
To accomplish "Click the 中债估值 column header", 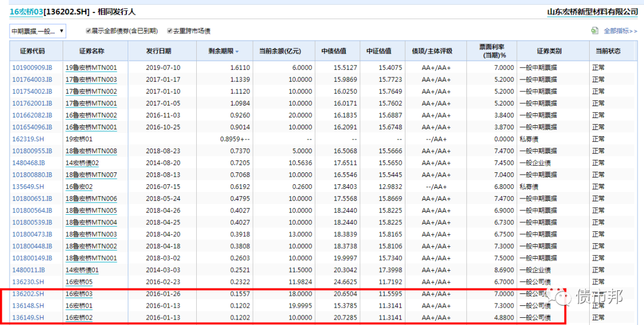I will (x=333, y=51).
